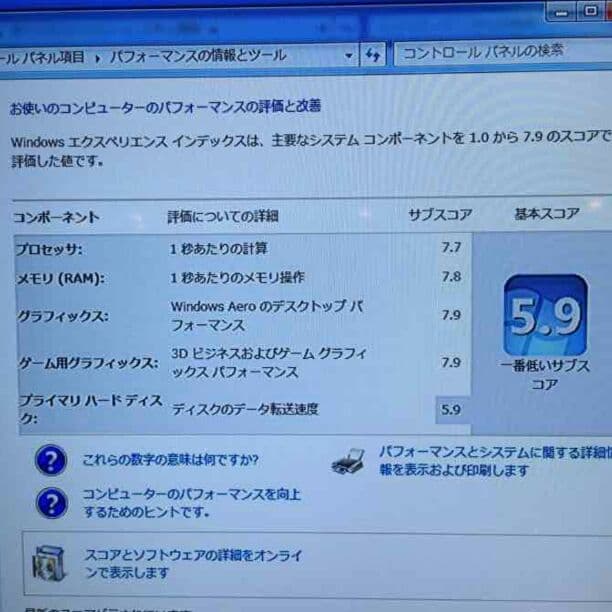612x612 pixels.
Task: Click the software box icon near スコアとソフトウェア
Action: pyautogui.click(x=49, y=564)
